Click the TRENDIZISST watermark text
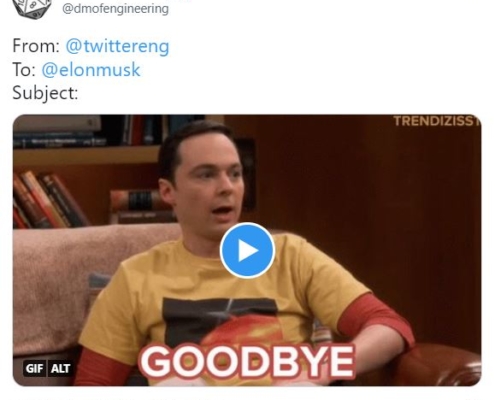495x400 pixels. pyautogui.click(x=437, y=121)
